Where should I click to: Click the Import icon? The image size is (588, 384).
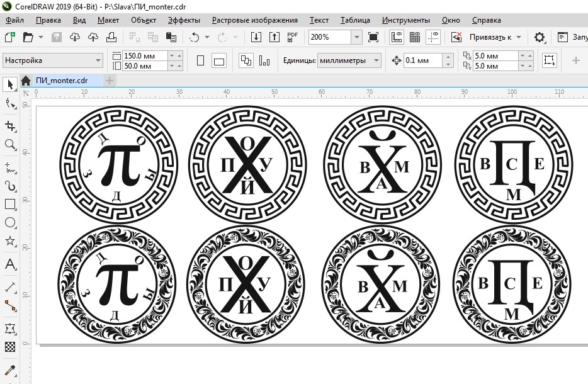click(256, 37)
